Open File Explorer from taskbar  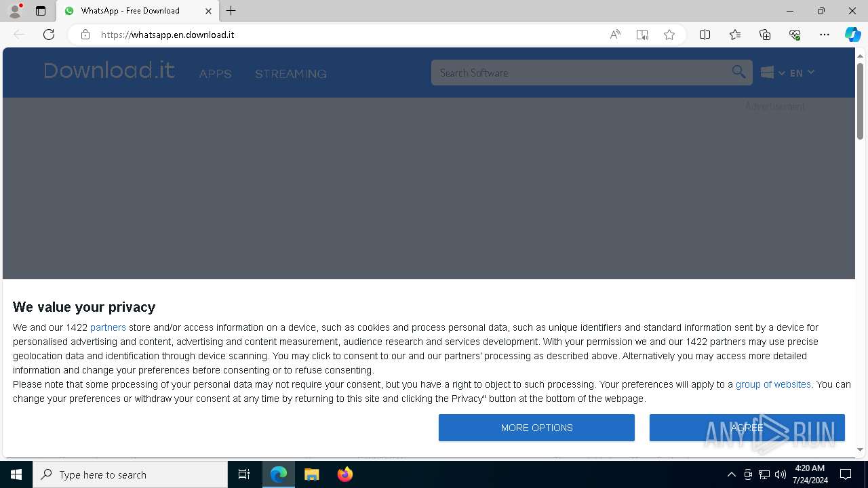tap(312, 474)
